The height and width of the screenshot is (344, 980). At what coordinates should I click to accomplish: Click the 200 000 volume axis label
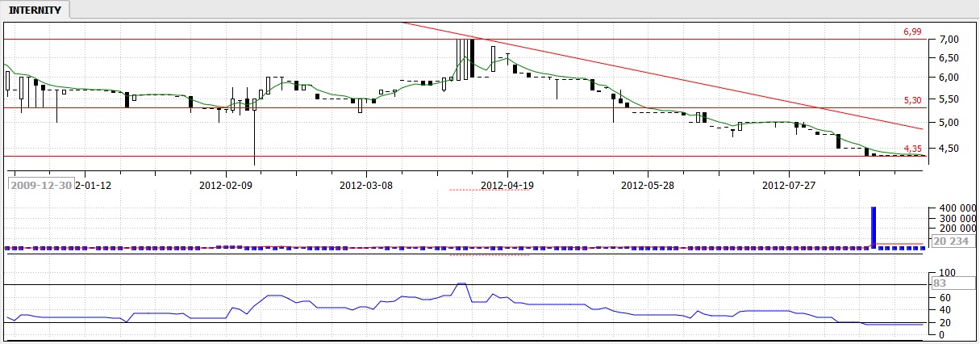952,229
